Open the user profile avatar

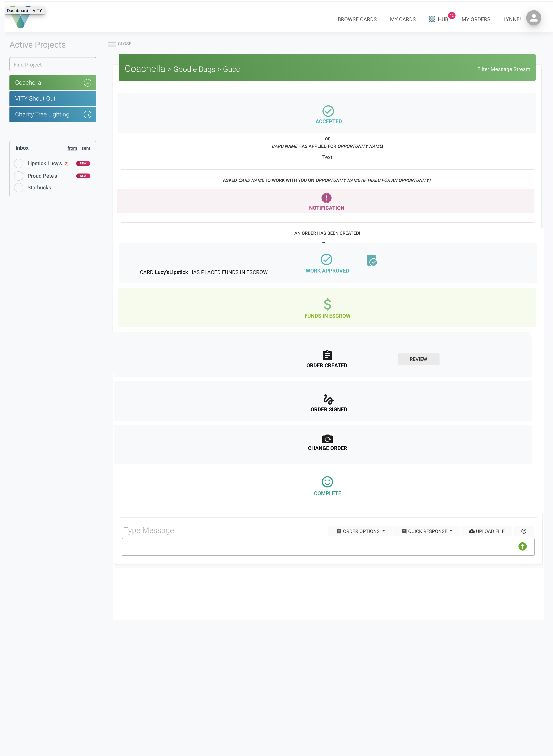coord(534,18)
